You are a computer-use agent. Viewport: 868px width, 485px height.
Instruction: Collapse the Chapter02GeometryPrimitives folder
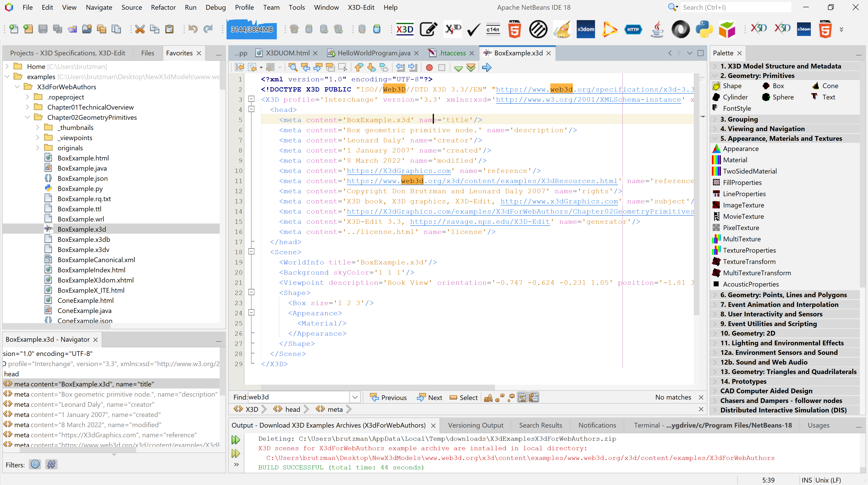27,117
